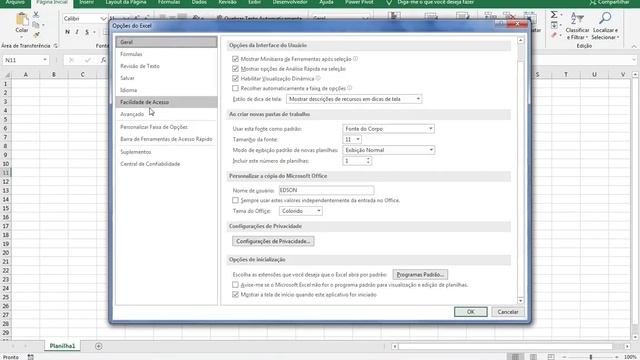640x360 pixels.
Task: Open Classificar e Filtrar
Action: [x=577, y=26]
